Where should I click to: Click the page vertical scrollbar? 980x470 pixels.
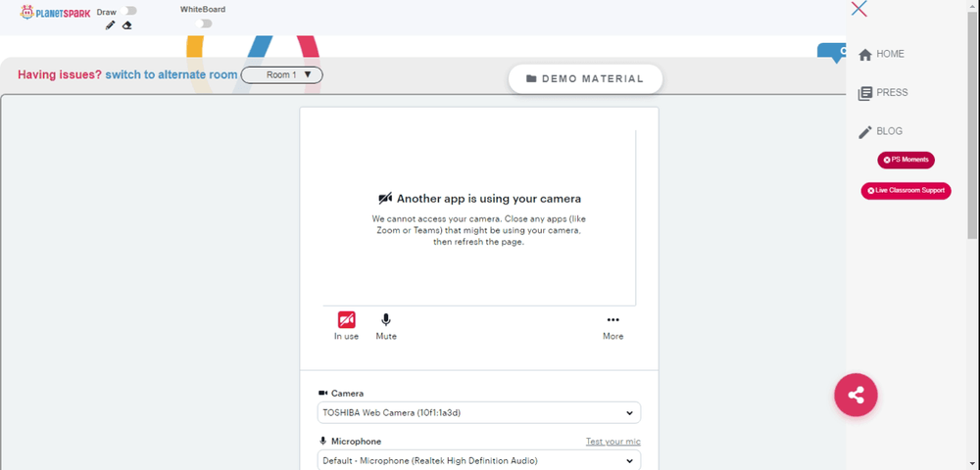[x=973, y=124]
